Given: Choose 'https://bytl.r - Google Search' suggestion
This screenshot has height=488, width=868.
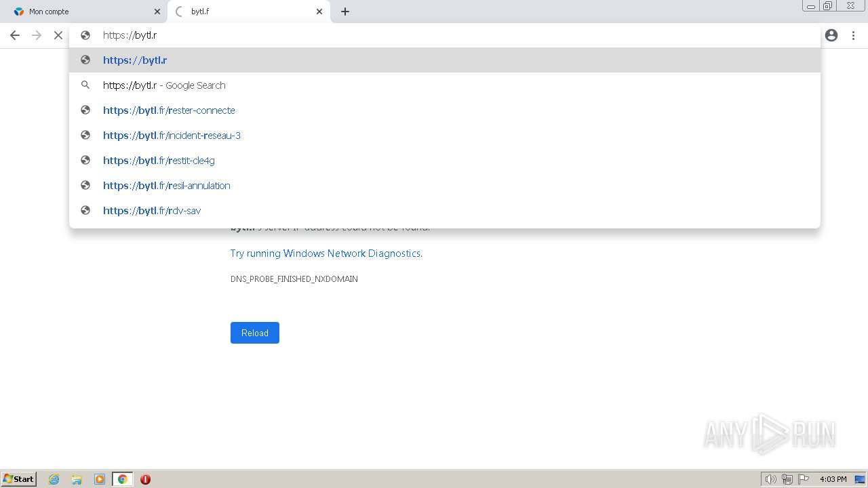Looking at the screenshot, I should pyautogui.click(x=445, y=85).
